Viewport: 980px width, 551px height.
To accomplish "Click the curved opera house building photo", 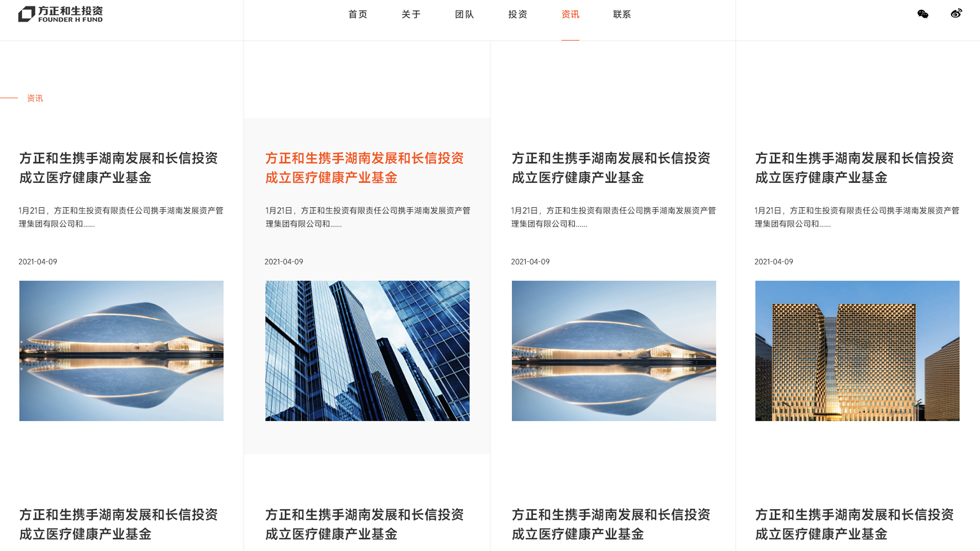I will point(121,350).
